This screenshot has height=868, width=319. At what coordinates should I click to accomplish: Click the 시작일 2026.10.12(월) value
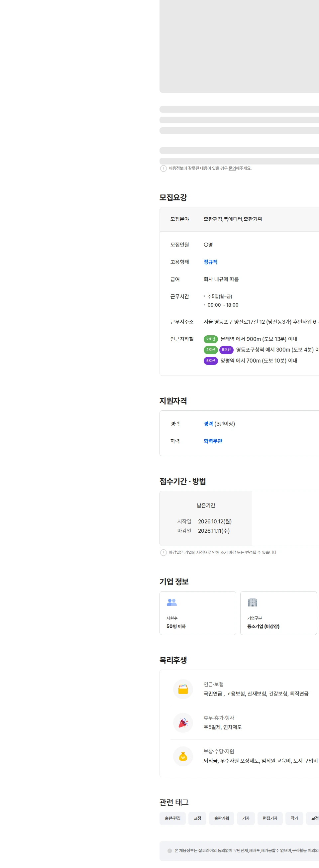[215, 521]
